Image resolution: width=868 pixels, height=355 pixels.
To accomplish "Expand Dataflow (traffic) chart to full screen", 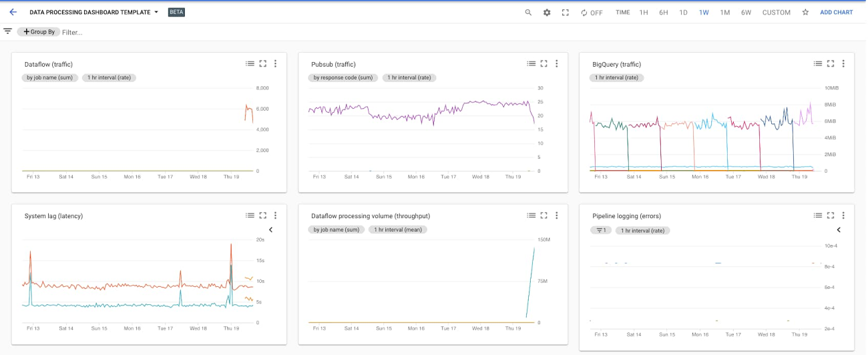I will (263, 64).
